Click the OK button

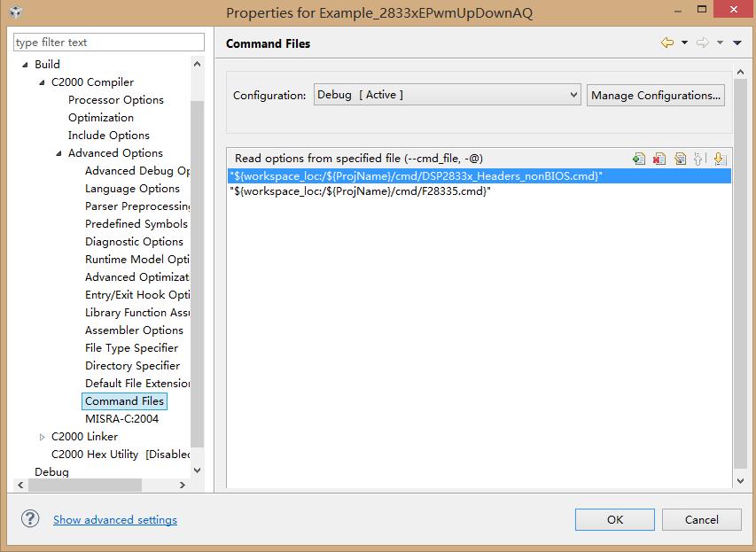(614, 520)
